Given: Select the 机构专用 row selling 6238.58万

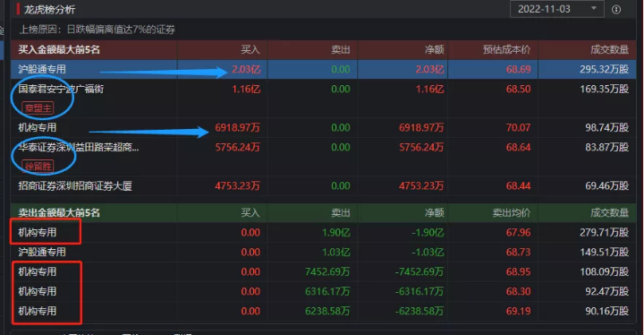Looking at the screenshot, I should 324,311.
